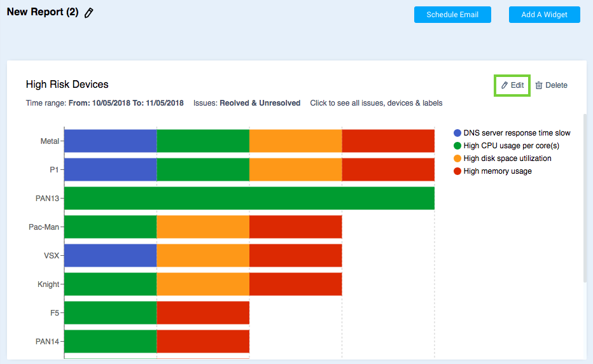Toggle High disk space utilization legend marker
This screenshot has height=364, width=593.
[457, 158]
